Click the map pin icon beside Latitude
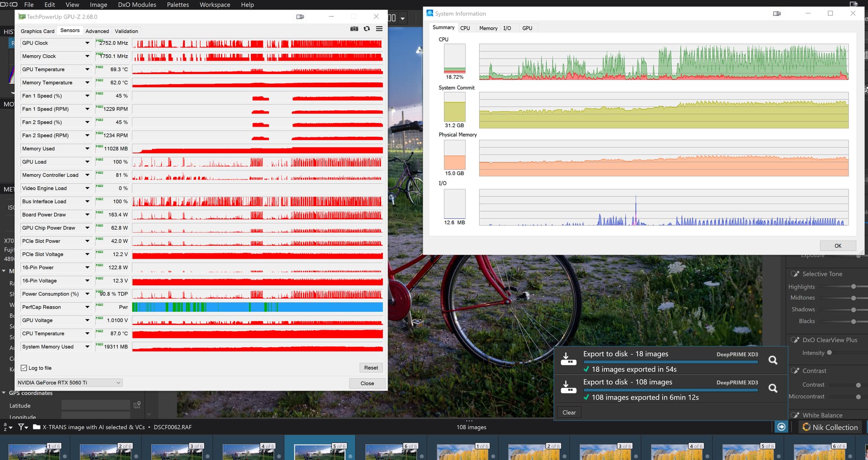 (x=137, y=405)
